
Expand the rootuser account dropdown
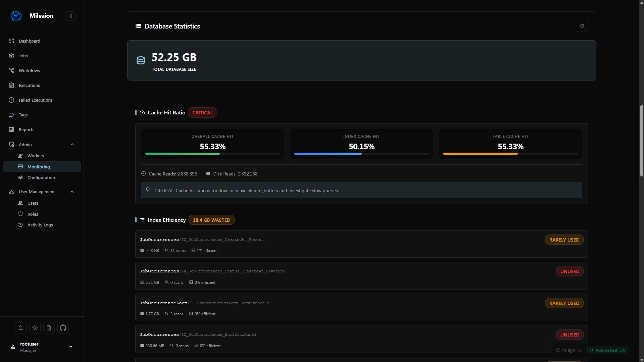[x=71, y=347]
